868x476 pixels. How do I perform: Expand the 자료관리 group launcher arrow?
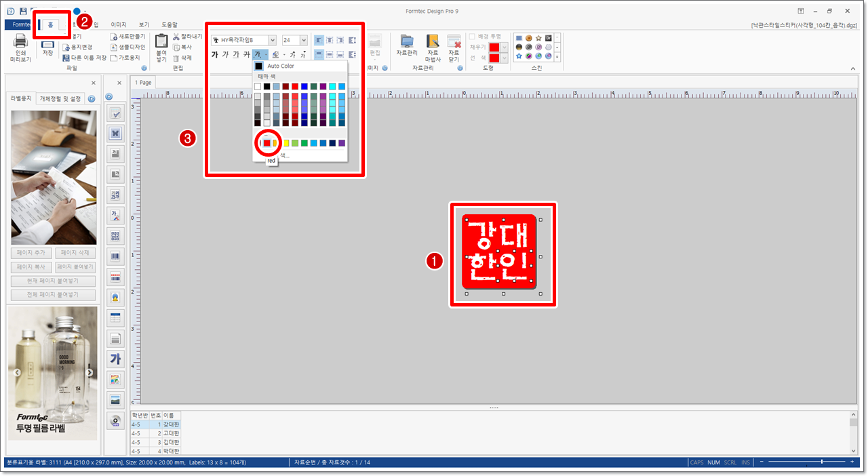click(460, 68)
